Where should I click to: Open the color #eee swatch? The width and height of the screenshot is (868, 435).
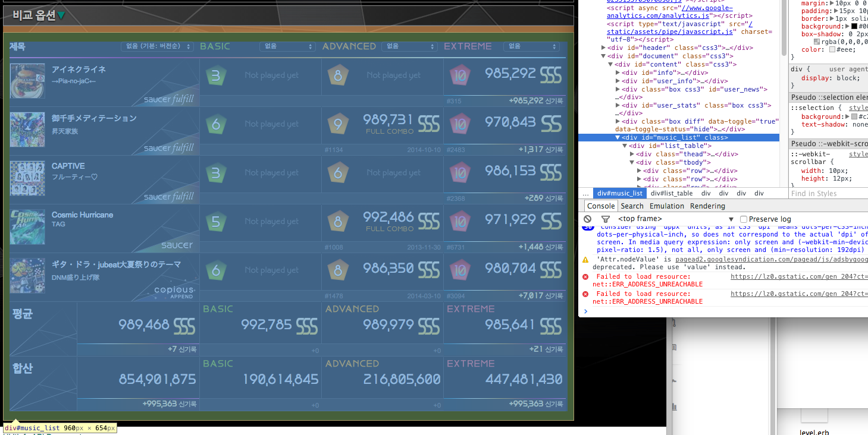coord(832,49)
